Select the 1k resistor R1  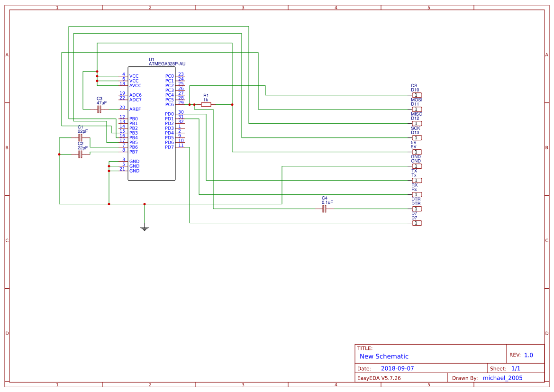click(x=206, y=104)
